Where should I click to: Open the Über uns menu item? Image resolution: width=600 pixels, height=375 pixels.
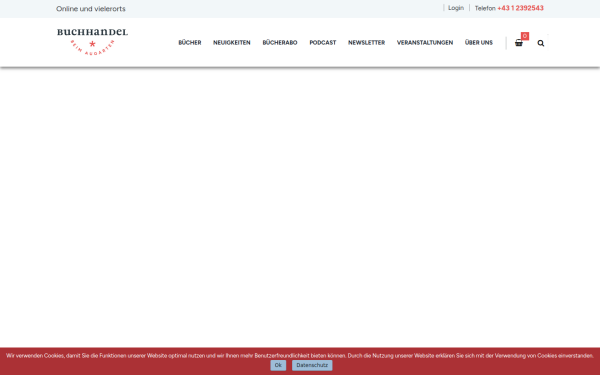(x=479, y=42)
